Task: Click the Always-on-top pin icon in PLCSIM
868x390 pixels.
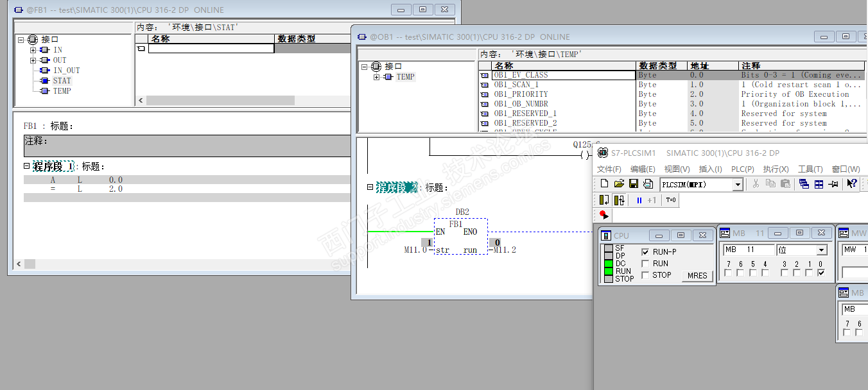Action: tap(833, 184)
